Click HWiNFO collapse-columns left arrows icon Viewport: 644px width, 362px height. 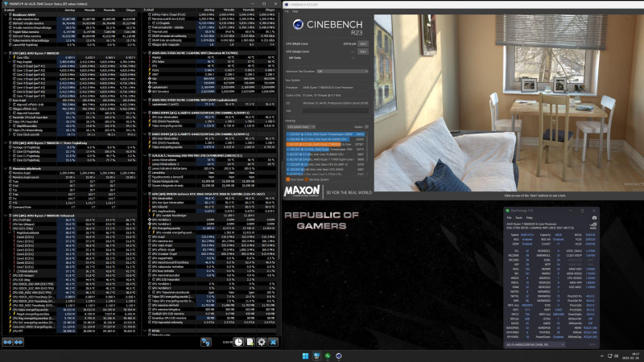pos(7,342)
